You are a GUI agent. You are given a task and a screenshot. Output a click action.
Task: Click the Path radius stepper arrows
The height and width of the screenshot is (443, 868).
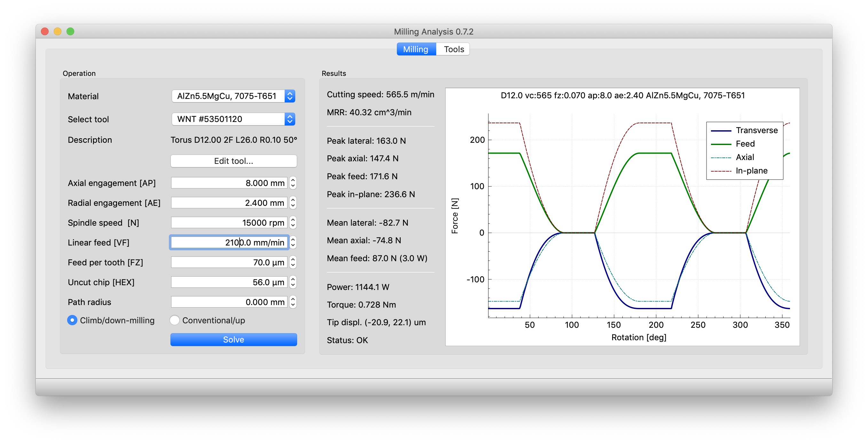[x=293, y=302]
